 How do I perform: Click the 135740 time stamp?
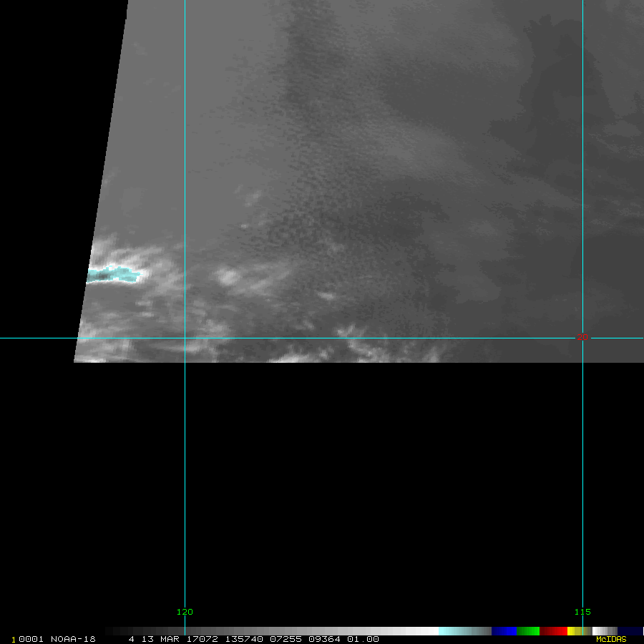(241, 639)
